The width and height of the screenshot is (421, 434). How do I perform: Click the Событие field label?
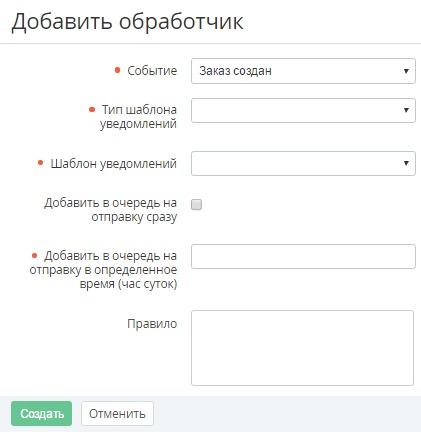pos(152,71)
